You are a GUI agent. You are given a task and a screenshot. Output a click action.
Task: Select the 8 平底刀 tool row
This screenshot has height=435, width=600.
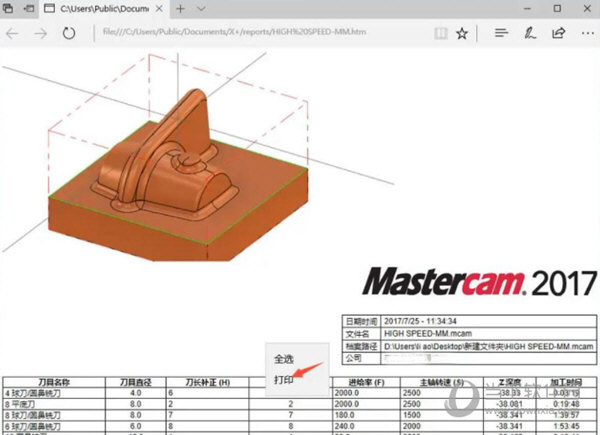[x=300, y=404]
